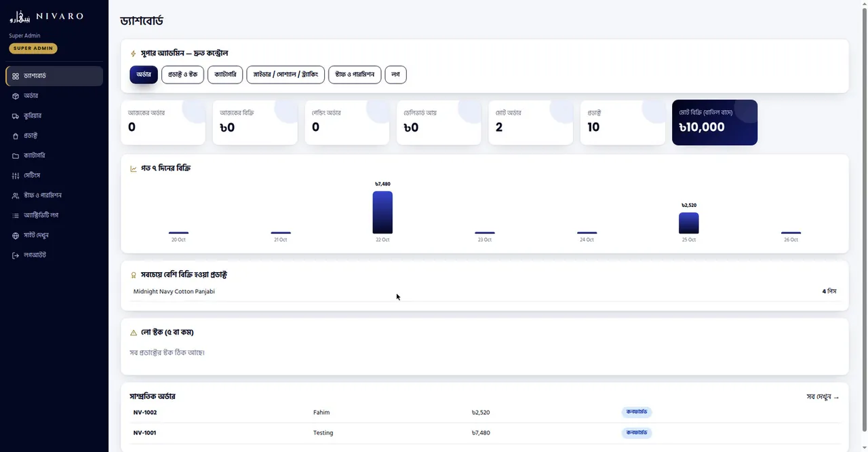Click the lightning bolt icon beside সুপার অ্যাডমিন

[134, 54]
